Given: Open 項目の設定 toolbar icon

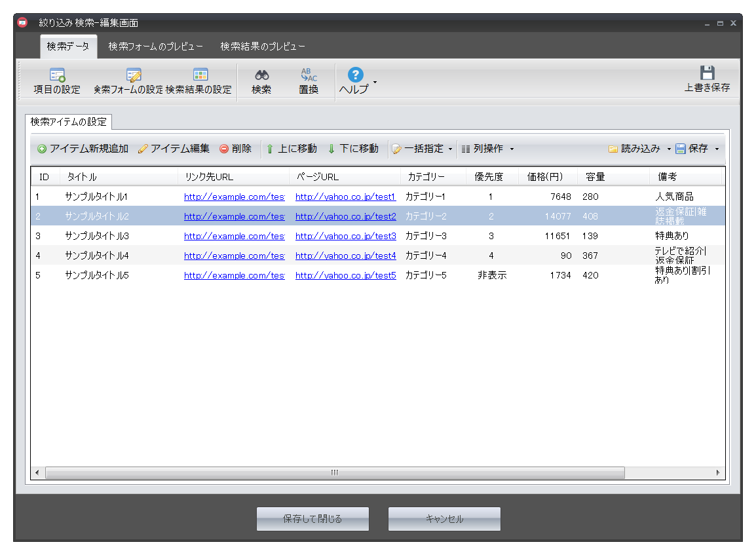Looking at the screenshot, I should [57, 75].
